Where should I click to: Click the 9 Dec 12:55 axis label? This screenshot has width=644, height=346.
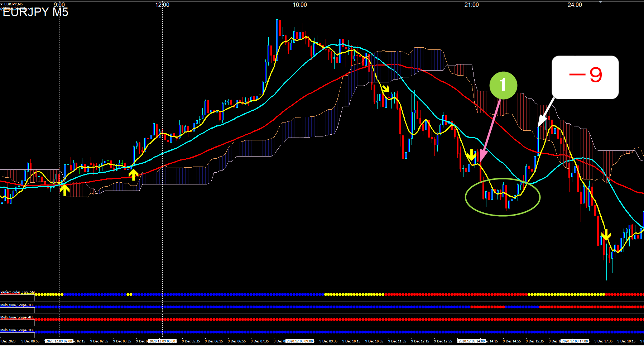[443, 341]
